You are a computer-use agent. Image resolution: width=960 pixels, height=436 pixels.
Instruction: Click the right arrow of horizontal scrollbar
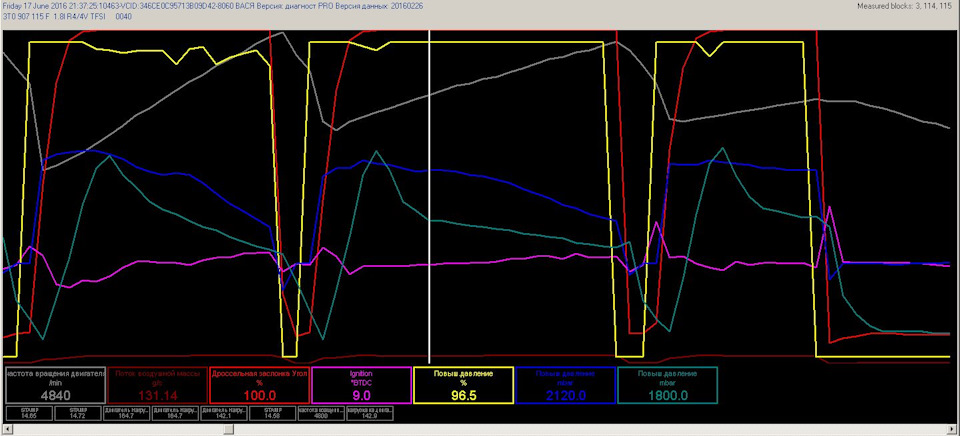951,428
